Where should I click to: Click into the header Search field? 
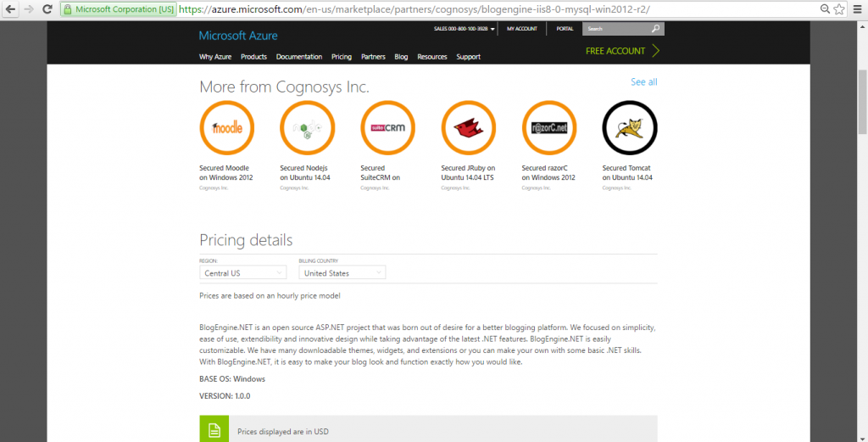click(616, 29)
